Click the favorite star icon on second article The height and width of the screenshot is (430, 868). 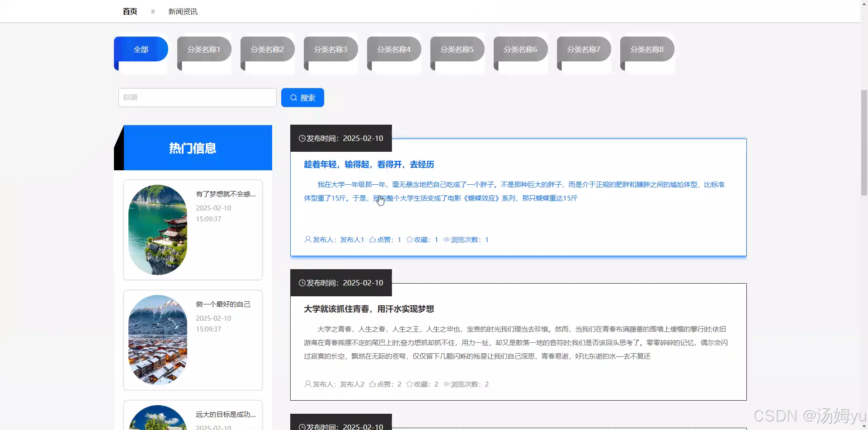tap(410, 384)
